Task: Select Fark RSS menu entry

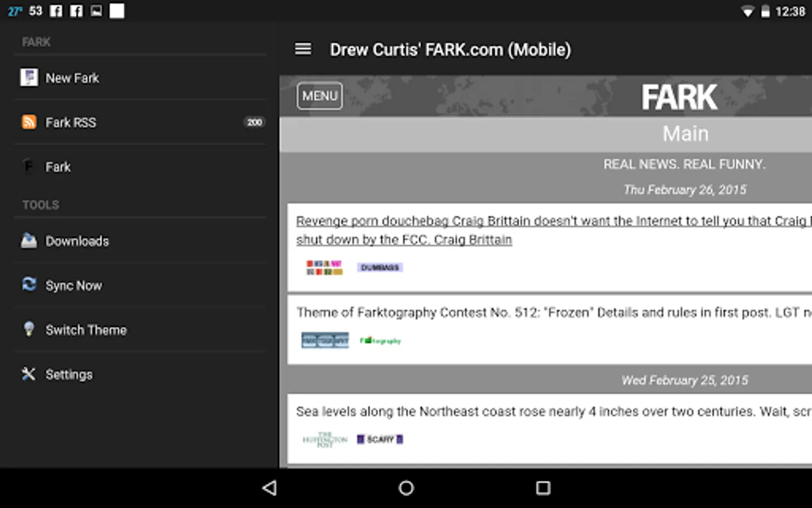Action: (140, 122)
